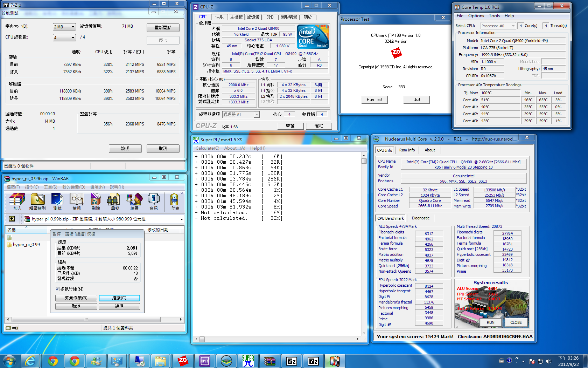Open WinRAR 工具(S) menu
Viewport: 588px width, 368px height.
click(x=50, y=187)
